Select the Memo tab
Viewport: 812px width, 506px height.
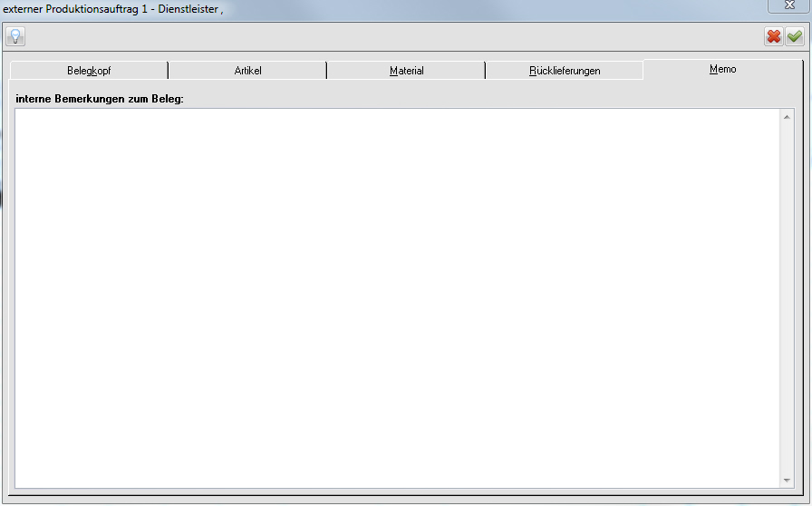tap(723, 70)
